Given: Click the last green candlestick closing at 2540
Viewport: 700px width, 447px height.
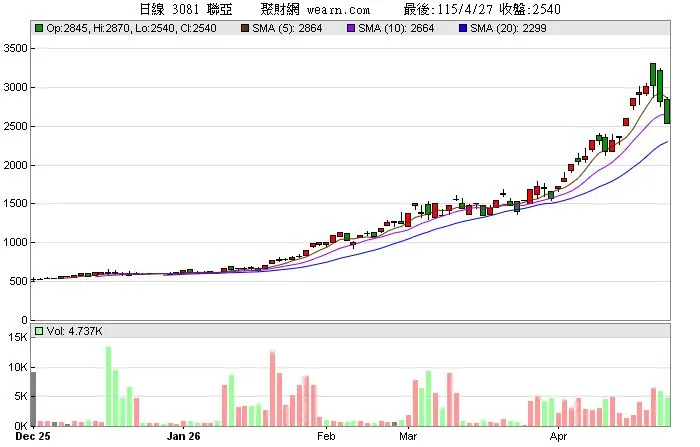Looking at the screenshot, I should (667, 111).
